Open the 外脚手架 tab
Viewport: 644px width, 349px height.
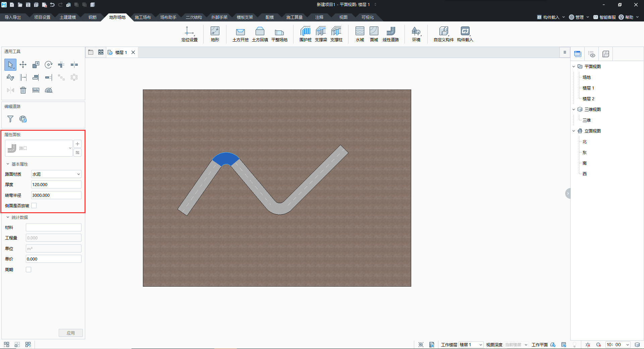(219, 17)
